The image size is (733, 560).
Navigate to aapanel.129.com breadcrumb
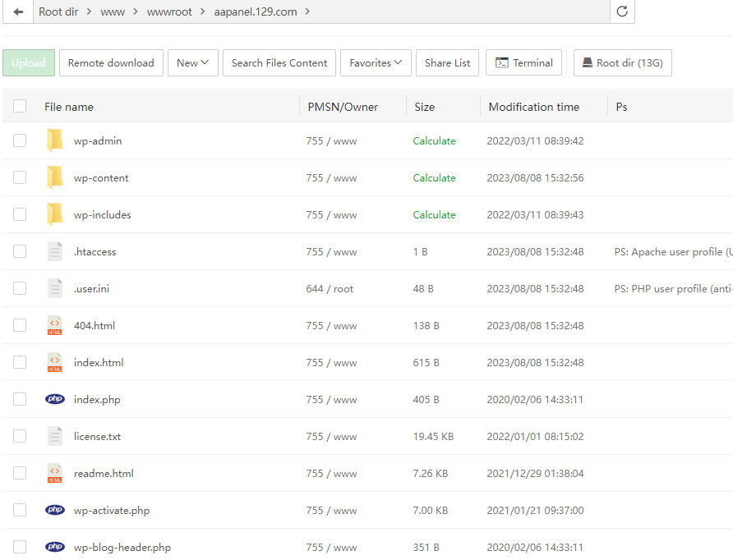click(256, 11)
